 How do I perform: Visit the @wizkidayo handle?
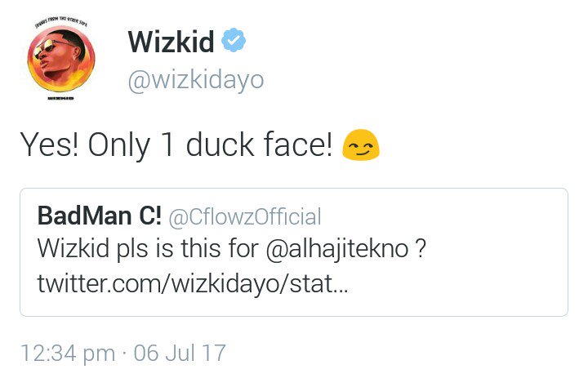click(x=196, y=80)
